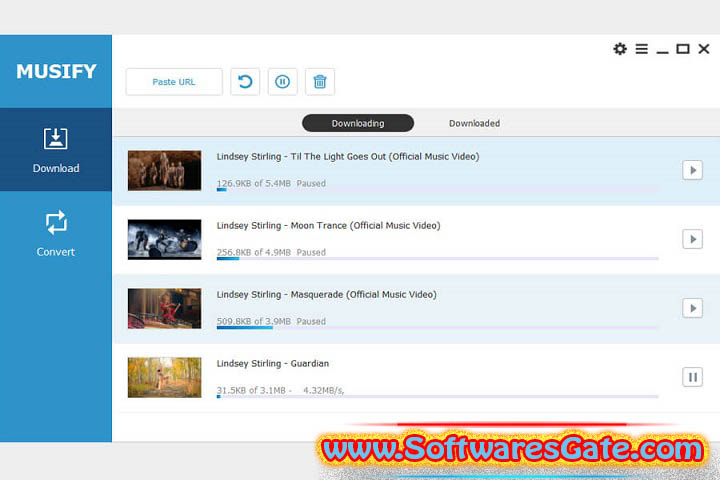
Task: Open the settings gear icon
Action: pyautogui.click(x=620, y=49)
